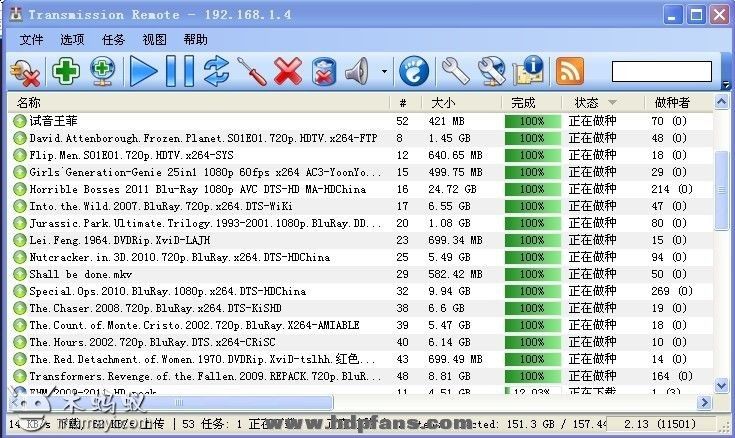Select the Flip.Men.S01E01 torrent
Viewport: 735px width, 438px height.
point(361,155)
